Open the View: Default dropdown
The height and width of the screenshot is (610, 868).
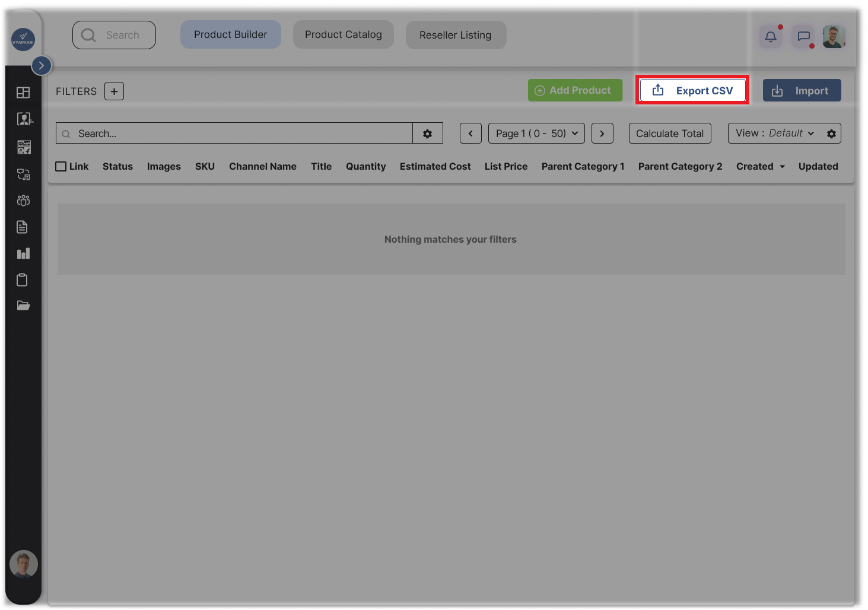click(x=775, y=134)
